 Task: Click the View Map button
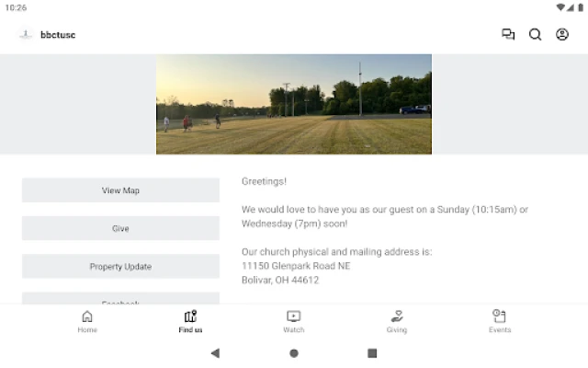120,190
